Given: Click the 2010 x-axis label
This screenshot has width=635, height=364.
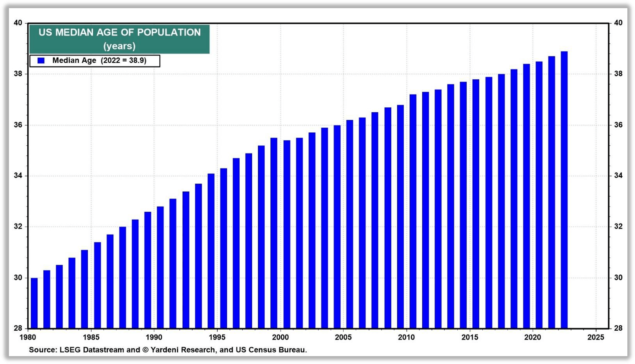Looking at the screenshot, I should click(x=406, y=337).
